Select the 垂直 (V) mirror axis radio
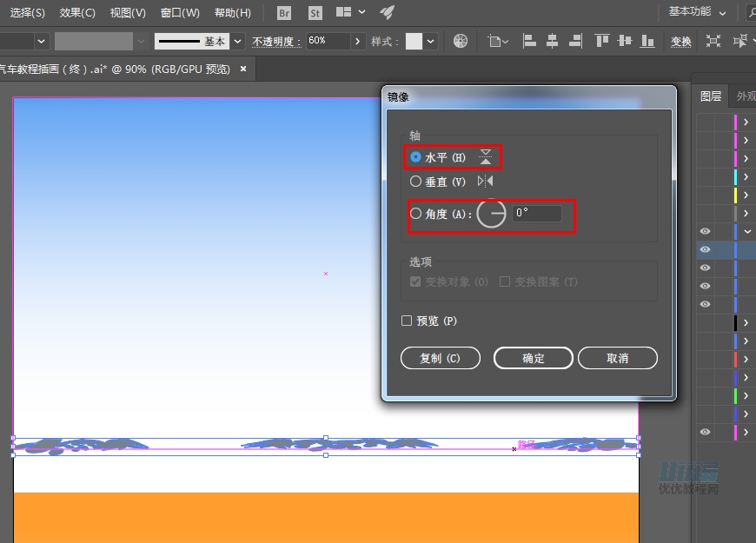This screenshot has height=543, width=756. tap(416, 181)
